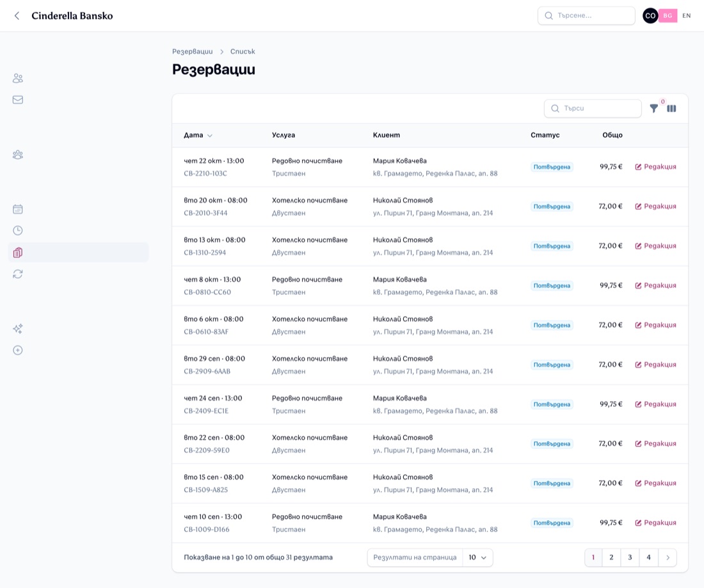Image resolution: width=704 pixels, height=588 pixels.
Task: Click the edit icon for CB-1009-D166
Action: click(638, 523)
